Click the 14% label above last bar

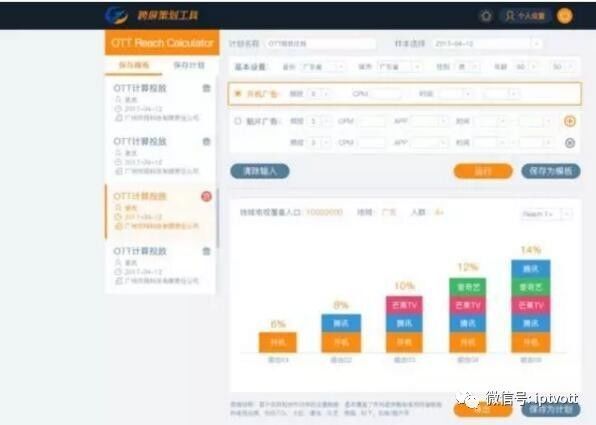tap(531, 250)
